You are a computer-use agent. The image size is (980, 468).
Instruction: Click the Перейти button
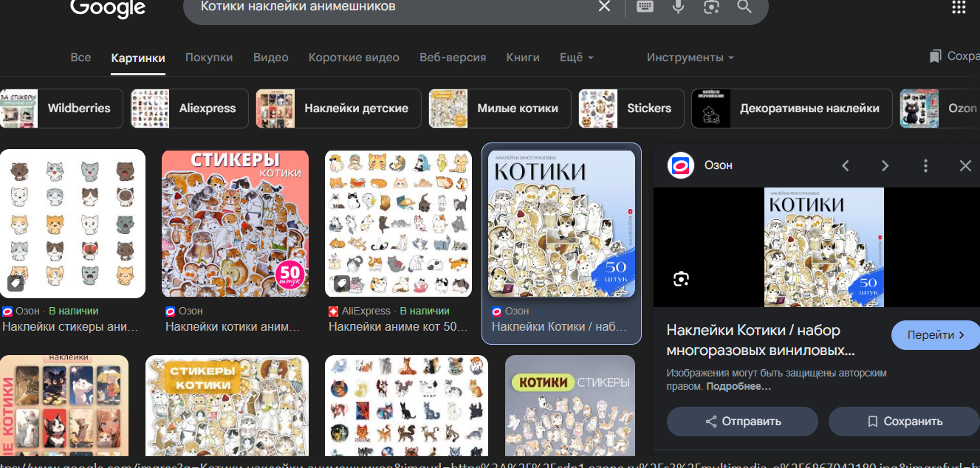tap(936, 335)
